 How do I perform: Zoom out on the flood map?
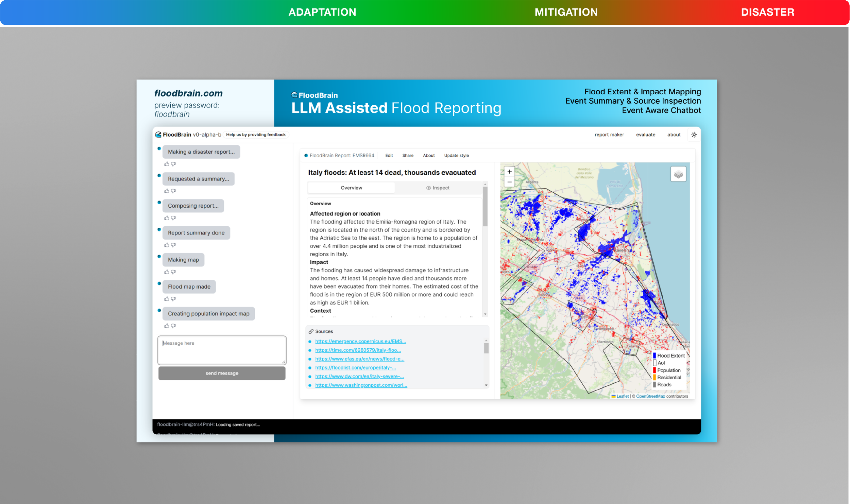pyautogui.click(x=509, y=182)
